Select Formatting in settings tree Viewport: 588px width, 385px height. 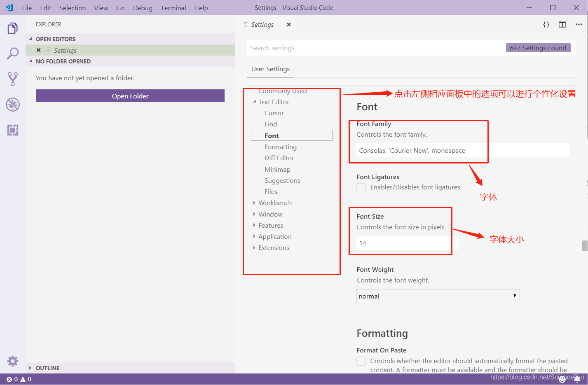(281, 147)
